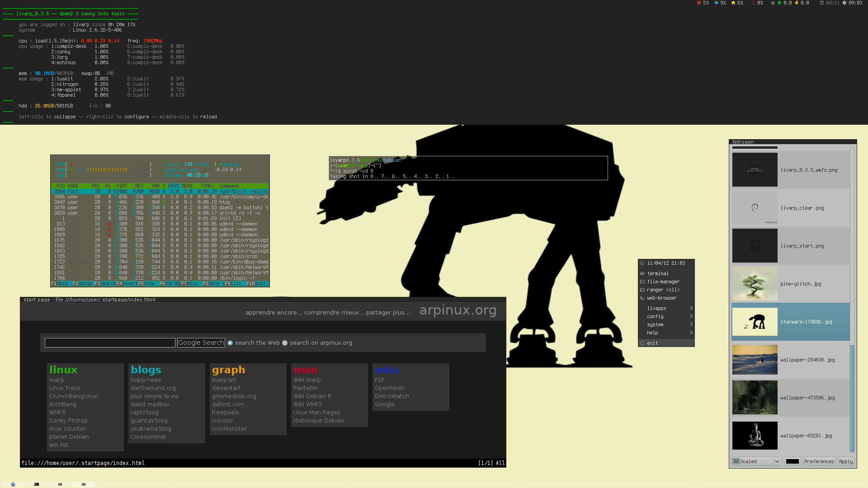This screenshot has height=488, width=868.
Task: Click the web-browser icon in the menu
Action: coord(642,298)
